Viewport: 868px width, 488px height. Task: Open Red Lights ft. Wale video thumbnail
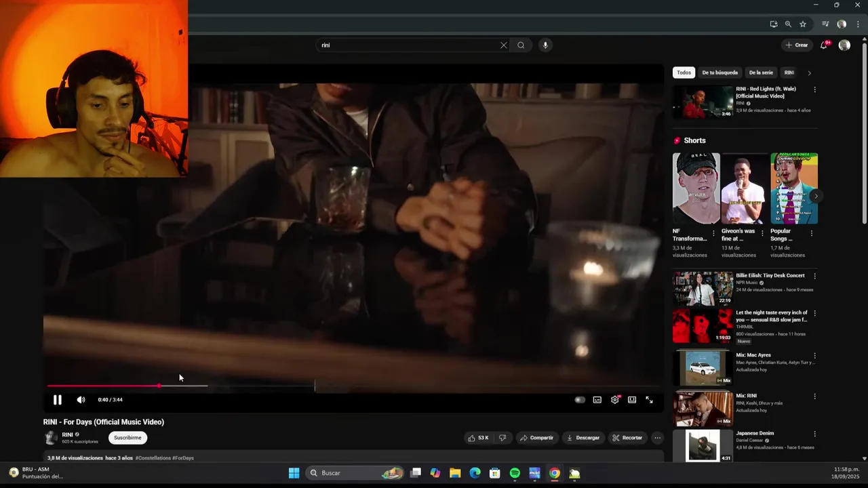(703, 102)
